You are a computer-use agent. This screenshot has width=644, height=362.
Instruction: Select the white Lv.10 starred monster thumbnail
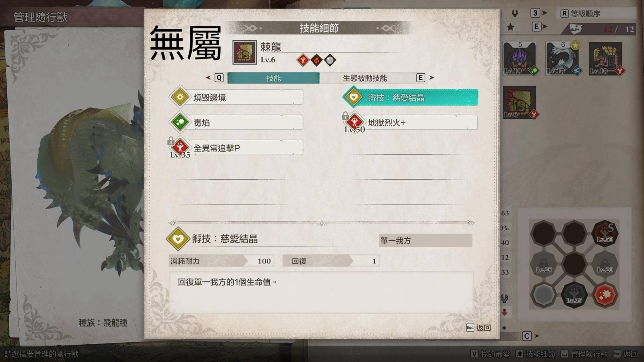563,58
